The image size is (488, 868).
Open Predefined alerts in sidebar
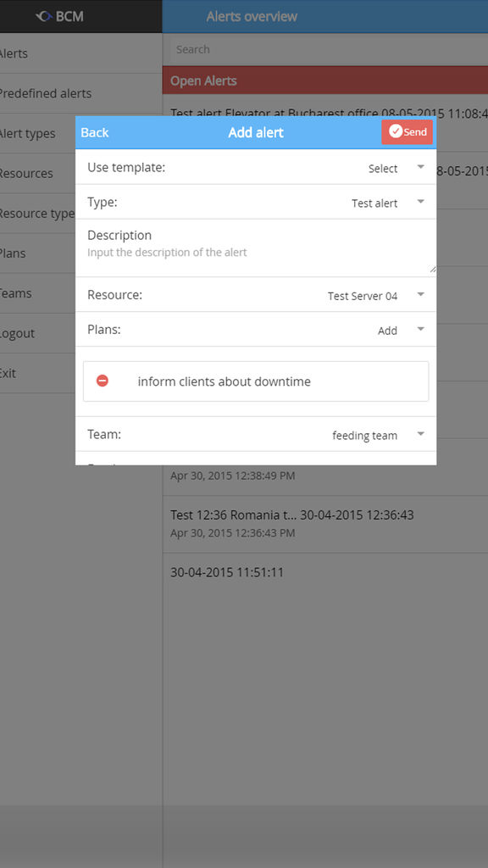(46, 93)
